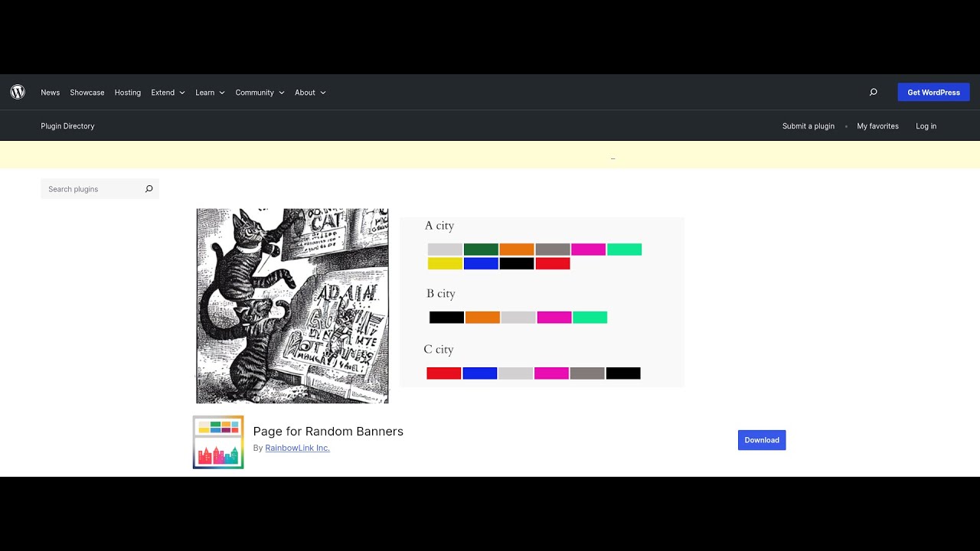View My favorites
Image resolution: width=980 pixels, height=551 pixels.
coord(877,126)
